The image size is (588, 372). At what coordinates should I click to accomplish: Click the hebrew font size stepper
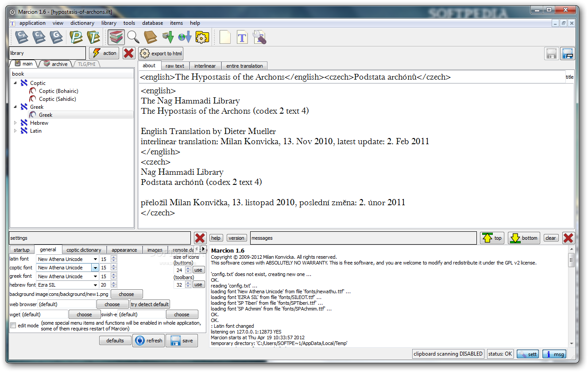114,285
